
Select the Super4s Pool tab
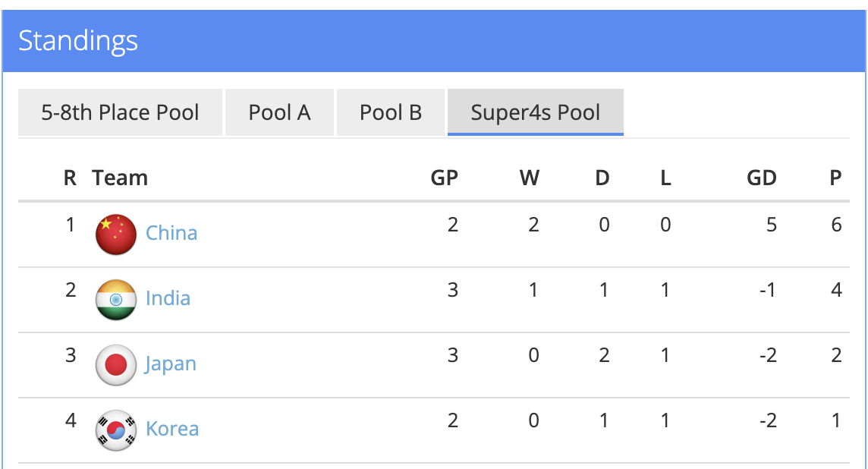click(535, 113)
